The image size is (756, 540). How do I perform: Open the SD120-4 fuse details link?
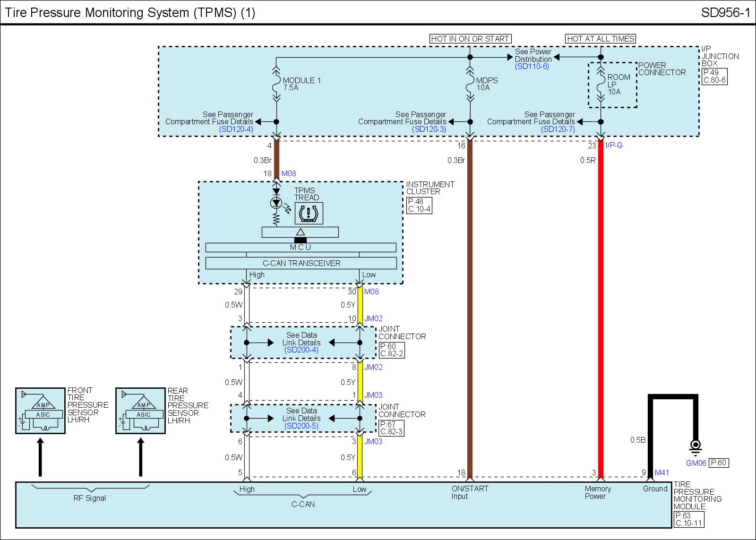236,129
